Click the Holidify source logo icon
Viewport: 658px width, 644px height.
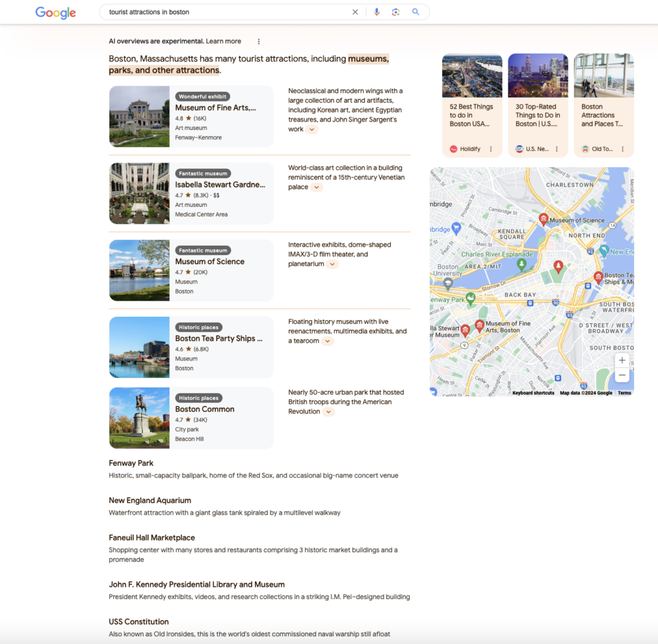coord(454,149)
